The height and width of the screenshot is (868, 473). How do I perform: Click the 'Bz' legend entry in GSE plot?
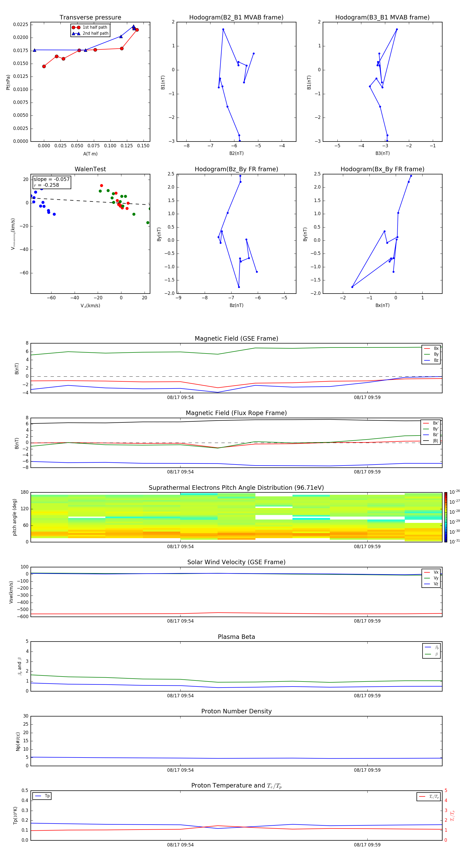[x=431, y=360]
